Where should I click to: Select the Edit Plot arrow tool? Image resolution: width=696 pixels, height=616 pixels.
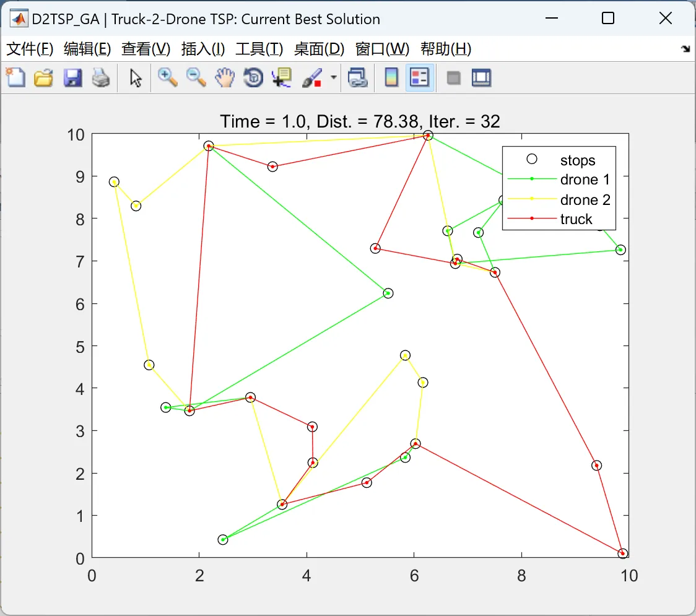click(x=136, y=77)
